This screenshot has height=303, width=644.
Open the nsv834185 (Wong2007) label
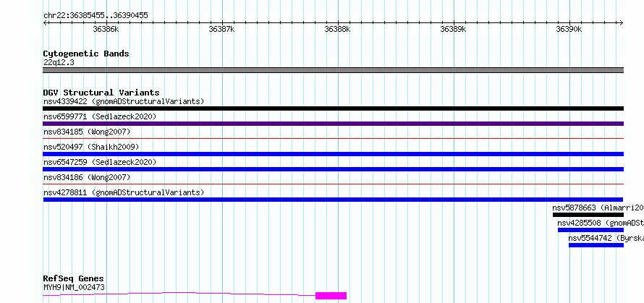[x=87, y=132]
